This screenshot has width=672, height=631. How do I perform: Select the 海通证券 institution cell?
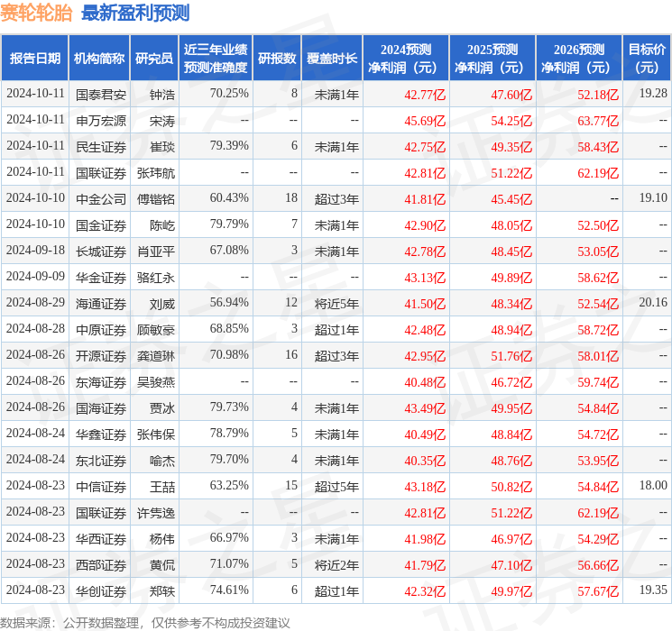tap(101, 304)
